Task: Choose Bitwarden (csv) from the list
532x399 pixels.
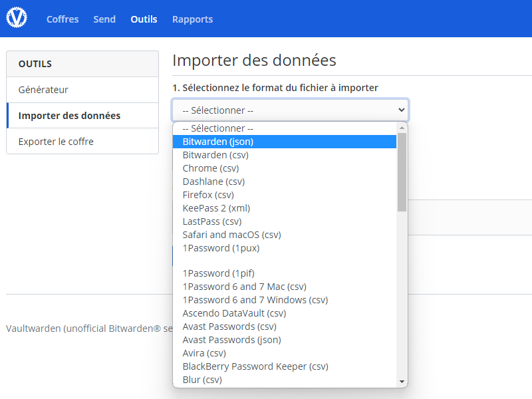Action: click(216, 154)
